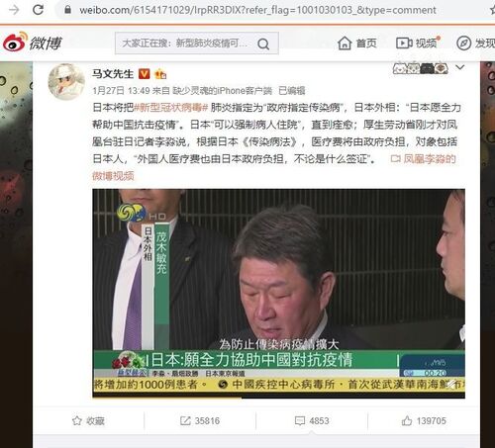Image resolution: width=495 pixels, height=448 pixels.
Task: Open the #新型冠状病毒# hashtag link
Action: coord(171,108)
